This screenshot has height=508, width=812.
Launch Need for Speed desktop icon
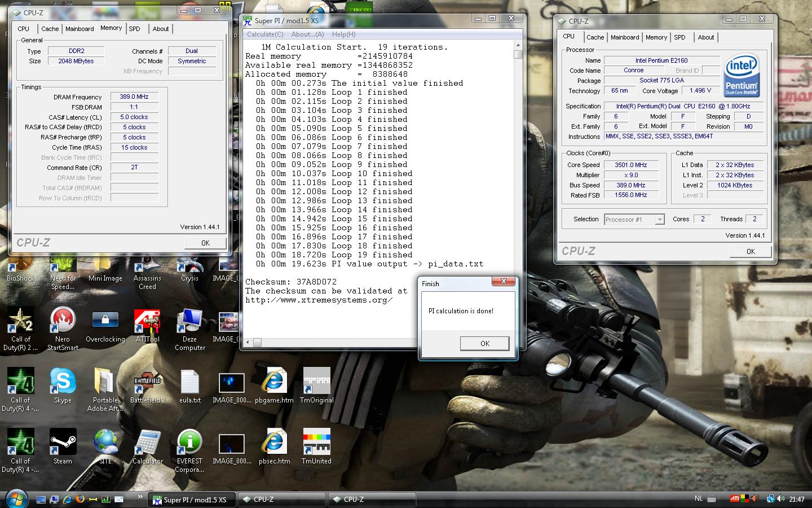63,271
